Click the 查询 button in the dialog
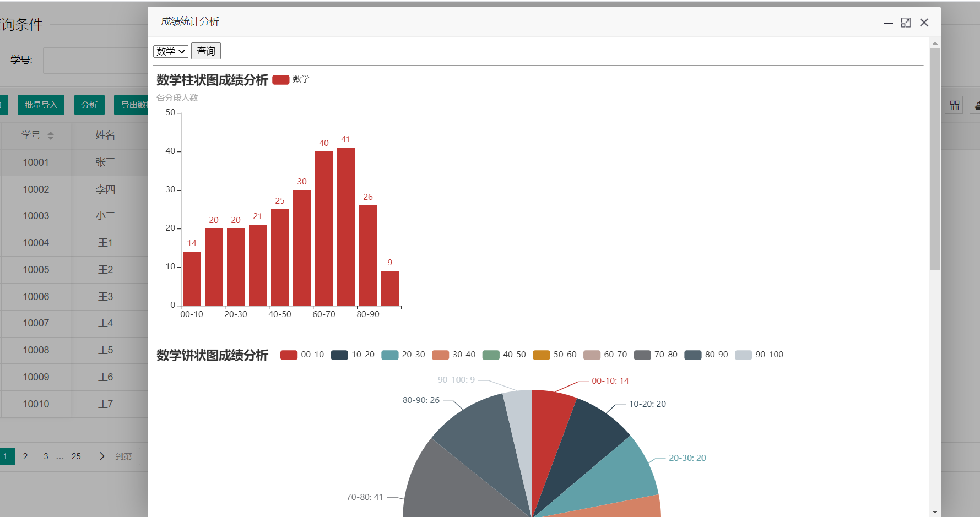980x517 pixels. [205, 51]
